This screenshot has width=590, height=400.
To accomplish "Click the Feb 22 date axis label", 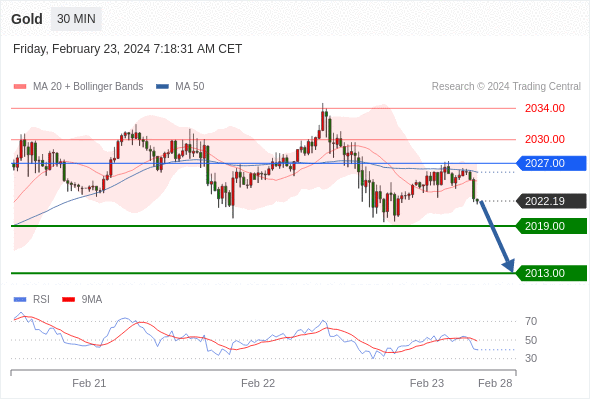I will [258, 383].
